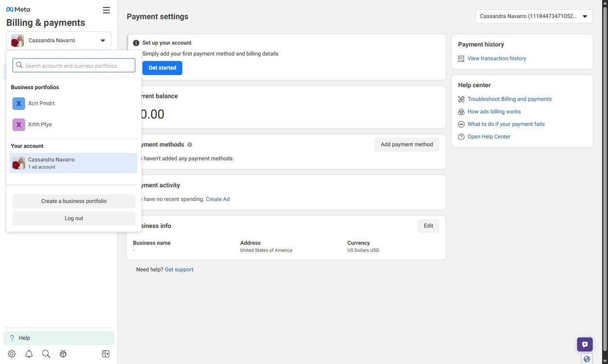
Task: Click the Meta logo
Action: 18,9
